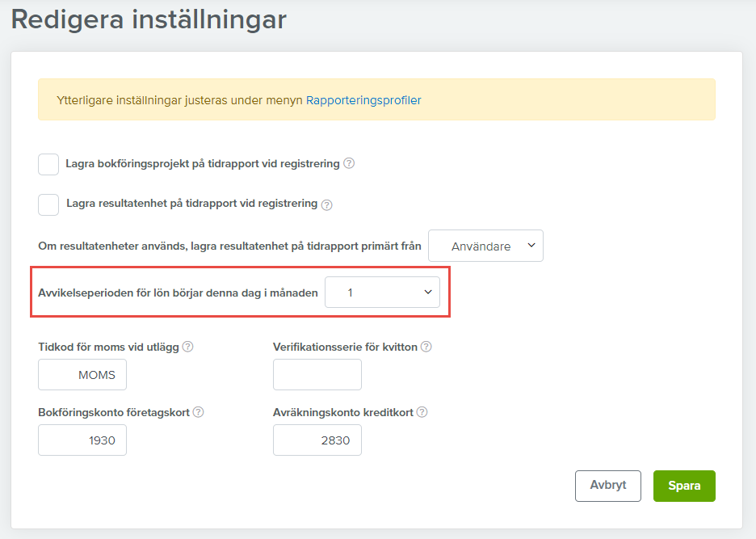Viewport: 756px width, 539px height.
Task: Enable Lagra bokföringsprojekt på tidrapport checkbox
Action: (48, 164)
